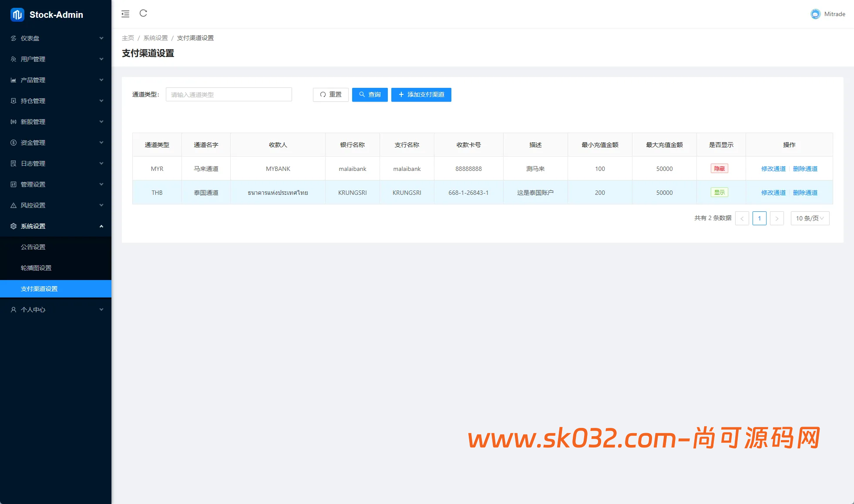This screenshot has height=504, width=854.
Task: Toggle the red 隐藏 status tag
Action: pos(719,169)
